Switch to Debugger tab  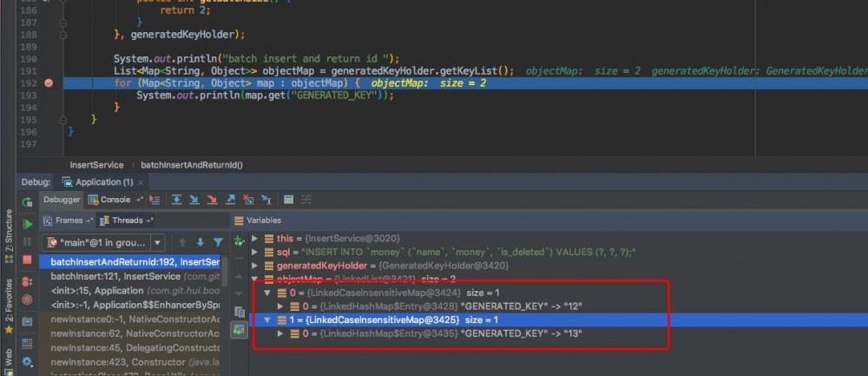click(x=62, y=200)
